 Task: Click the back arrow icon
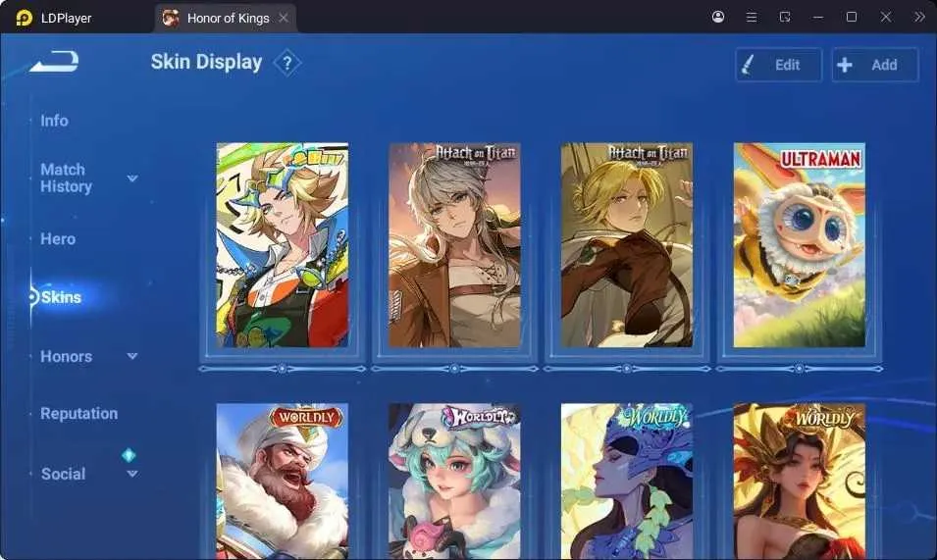point(54,62)
